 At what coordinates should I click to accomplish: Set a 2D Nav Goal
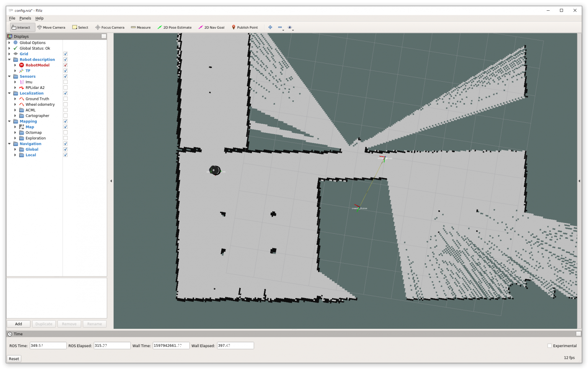[x=211, y=28]
